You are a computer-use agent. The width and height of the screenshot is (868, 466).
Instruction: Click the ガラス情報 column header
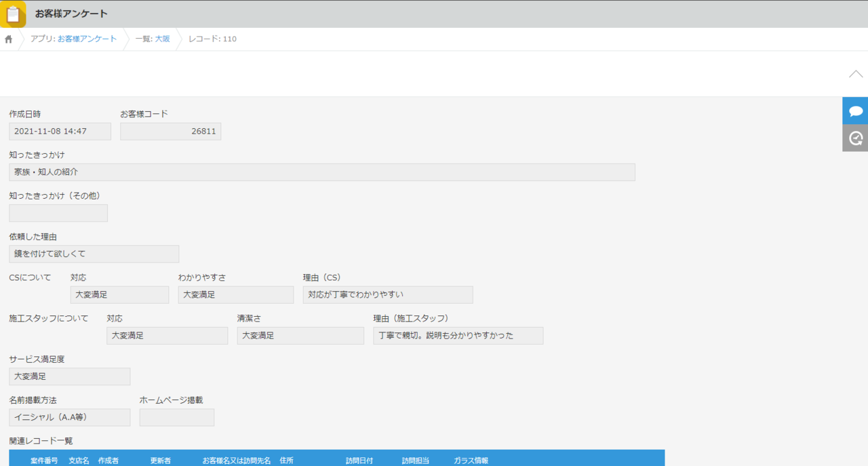point(471,461)
